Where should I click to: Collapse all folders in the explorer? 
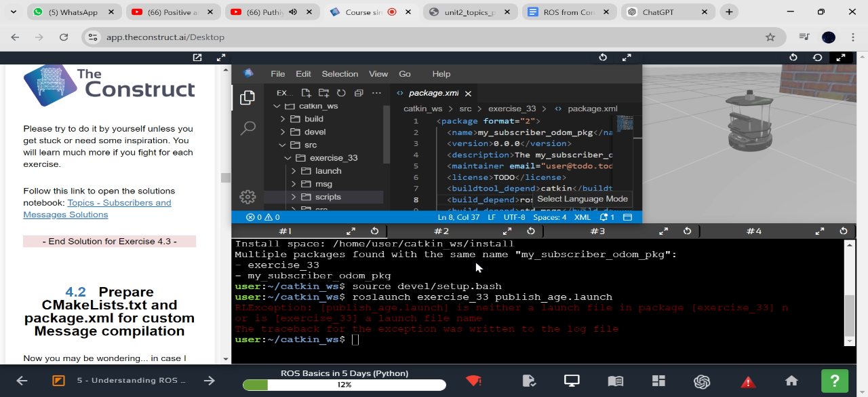pyautogui.click(x=359, y=93)
